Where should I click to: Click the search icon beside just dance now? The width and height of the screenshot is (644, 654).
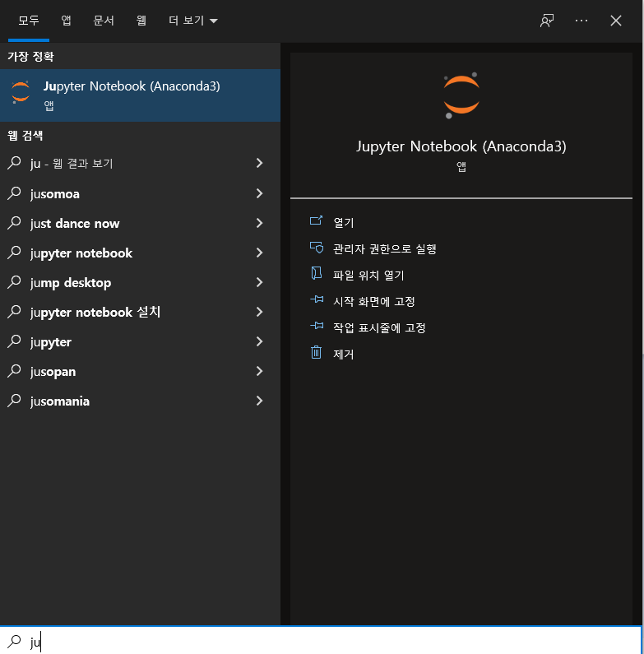pyautogui.click(x=14, y=223)
